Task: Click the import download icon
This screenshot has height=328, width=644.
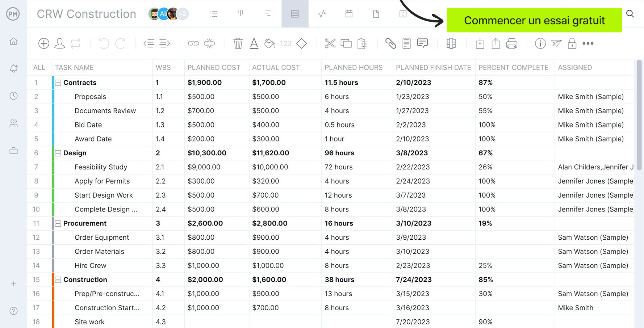Action: click(480, 43)
